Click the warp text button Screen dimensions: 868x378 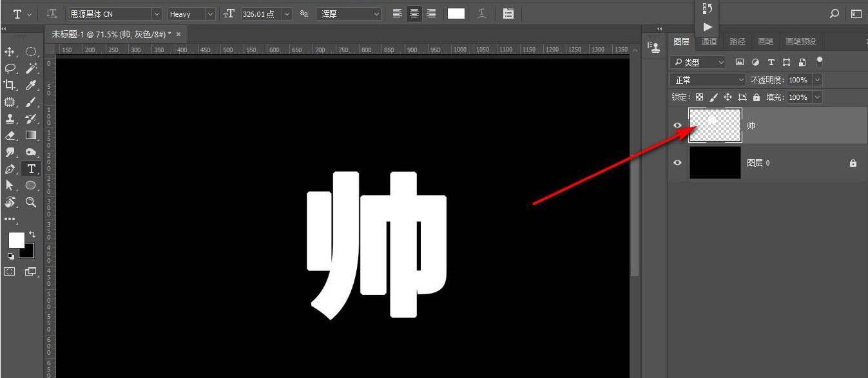tap(482, 13)
